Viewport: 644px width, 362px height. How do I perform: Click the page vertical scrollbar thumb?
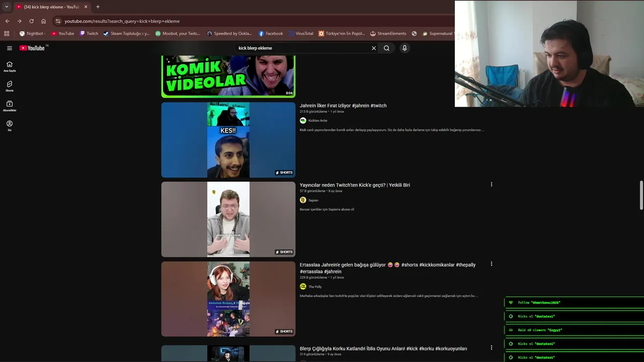tap(641, 195)
